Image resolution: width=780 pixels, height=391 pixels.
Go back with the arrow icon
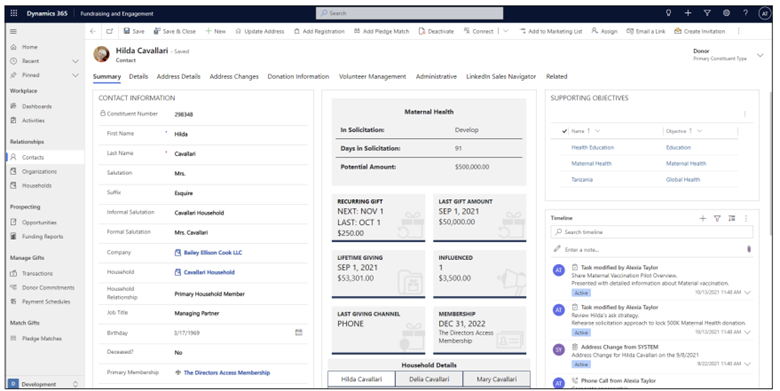click(x=93, y=31)
